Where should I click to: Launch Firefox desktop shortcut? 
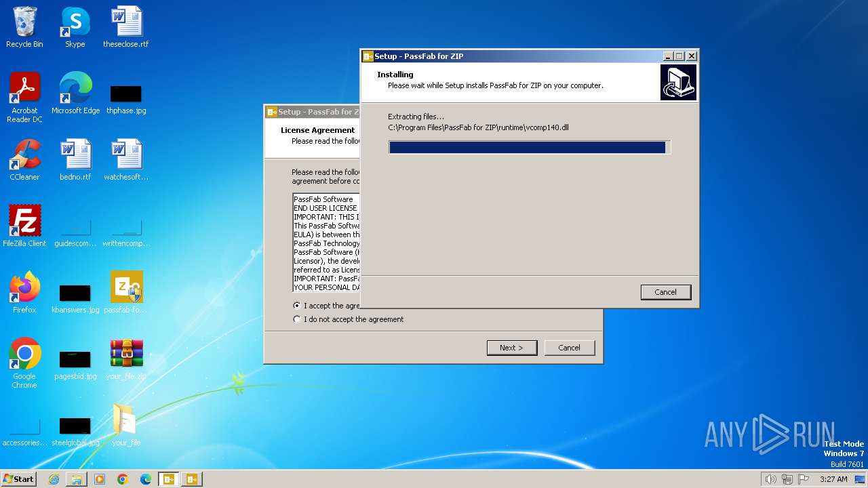tap(24, 293)
